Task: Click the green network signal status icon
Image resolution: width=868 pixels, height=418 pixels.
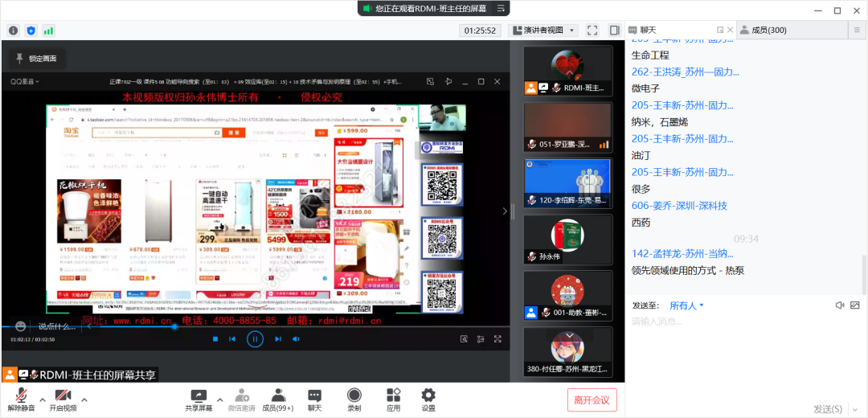Action: [48, 31]
